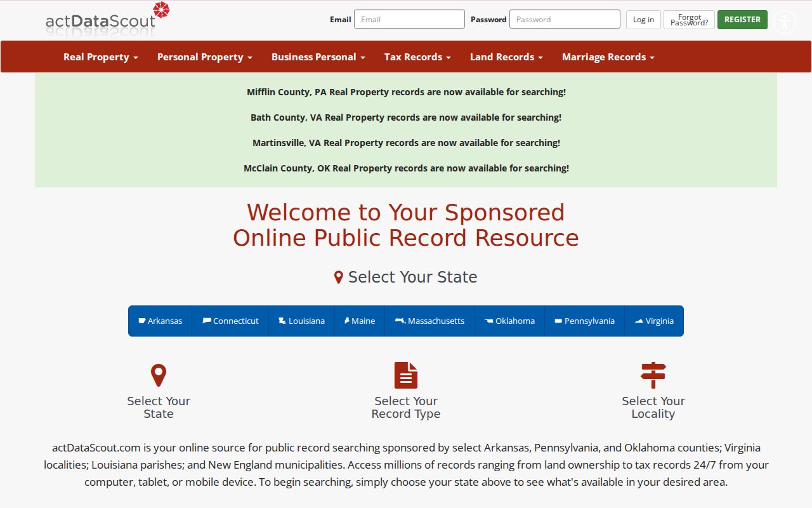
Task: Select the Arkansas state button
Action: (160, 321)
